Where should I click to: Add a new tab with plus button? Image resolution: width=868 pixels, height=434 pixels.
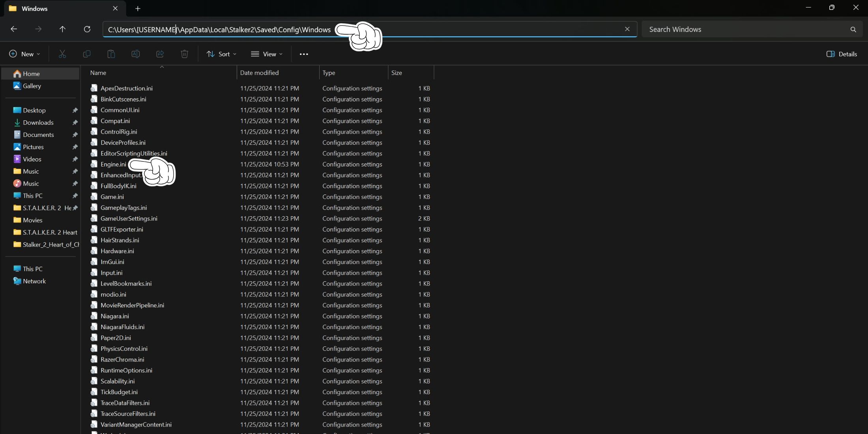[x=138, y=8]
